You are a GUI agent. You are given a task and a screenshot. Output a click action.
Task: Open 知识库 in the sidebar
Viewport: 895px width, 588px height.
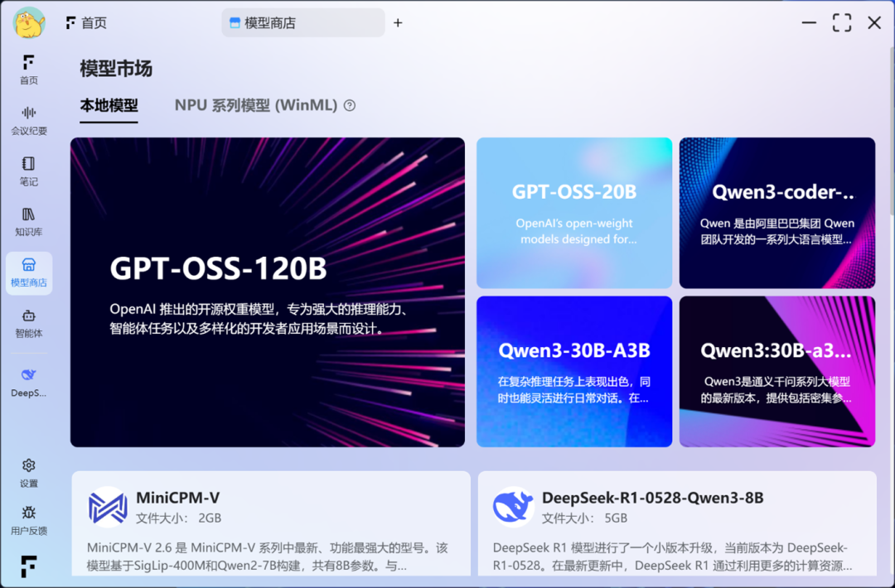coord(28,222)
